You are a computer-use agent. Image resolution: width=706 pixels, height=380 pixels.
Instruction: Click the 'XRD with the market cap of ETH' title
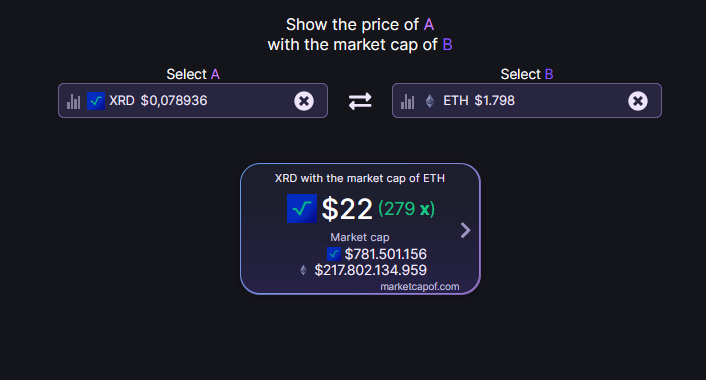point(360,178)
